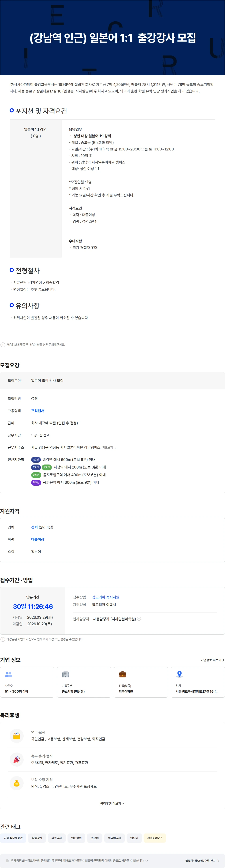Screen dimensions: 225x868
Task: Expand 인사담당자 details with plus icon
Action: [139, 619]
